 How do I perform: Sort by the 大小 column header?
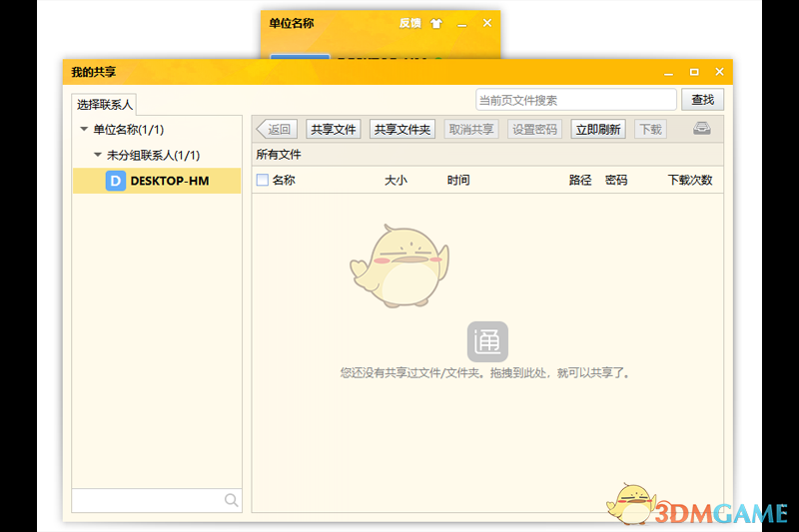396,180
